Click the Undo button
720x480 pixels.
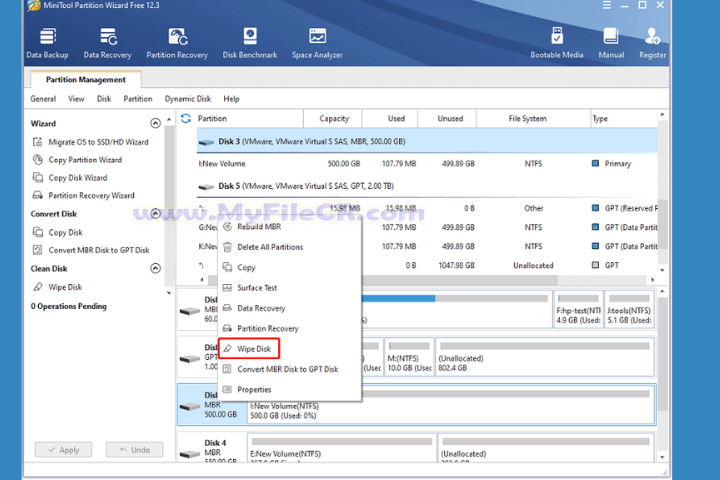tap(134, 450)
